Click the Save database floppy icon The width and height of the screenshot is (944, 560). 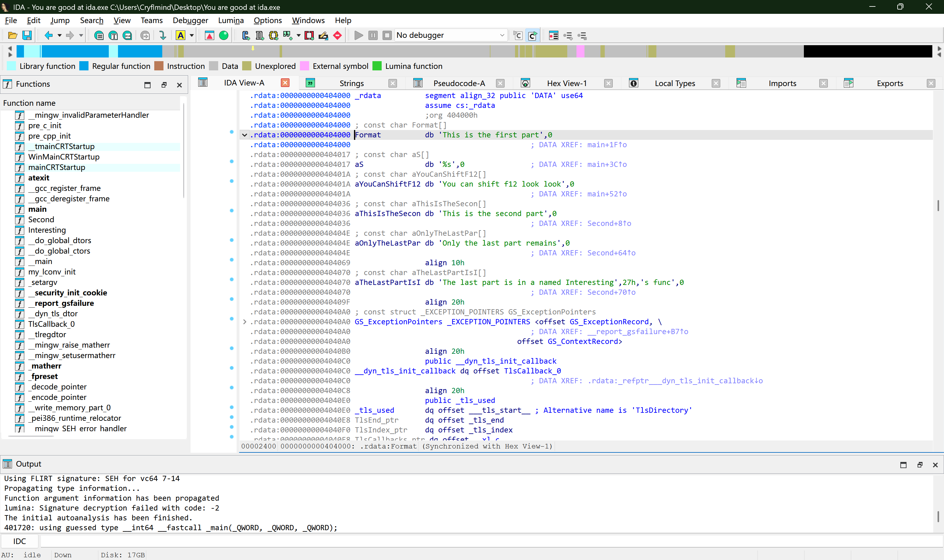pos(27,35)
